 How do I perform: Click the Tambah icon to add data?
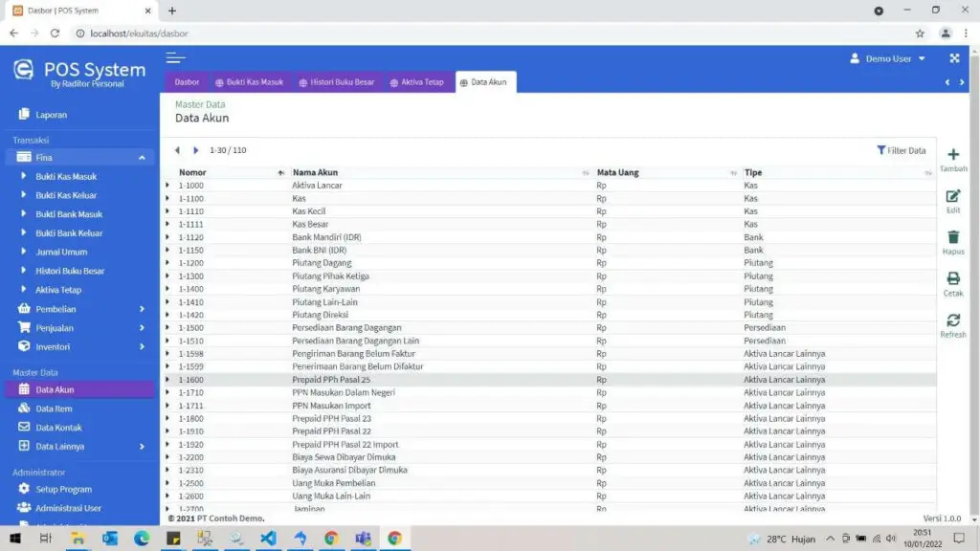point(953,155)
